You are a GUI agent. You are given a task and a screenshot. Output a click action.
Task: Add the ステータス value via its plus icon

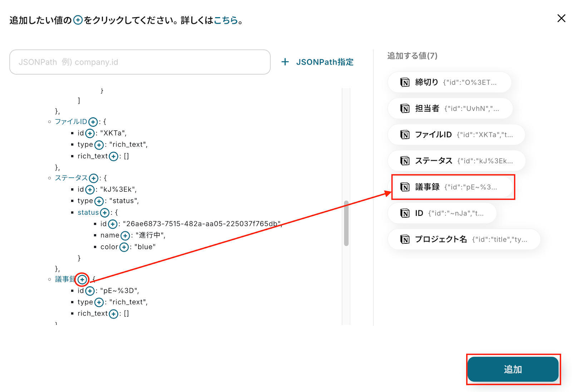tap(94, 178)
